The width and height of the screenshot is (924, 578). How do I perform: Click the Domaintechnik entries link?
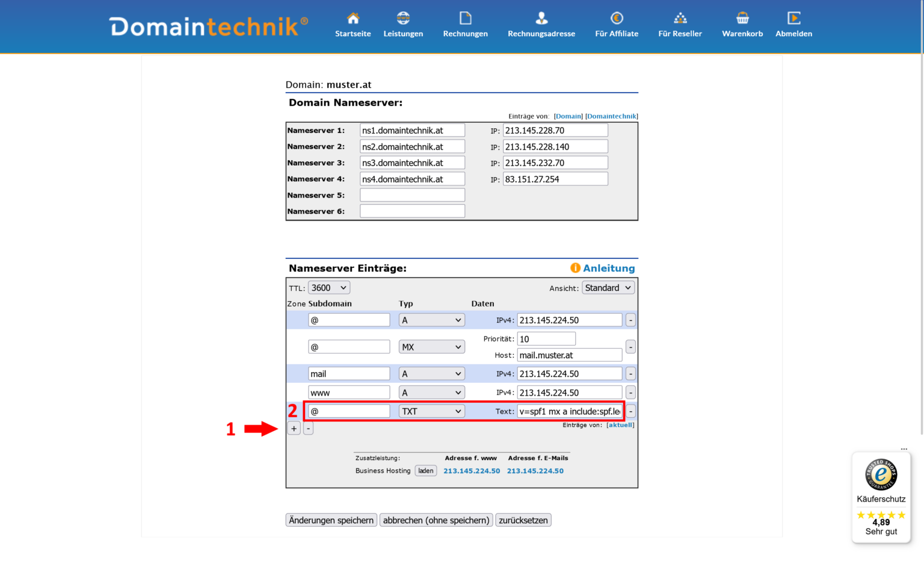611,116
